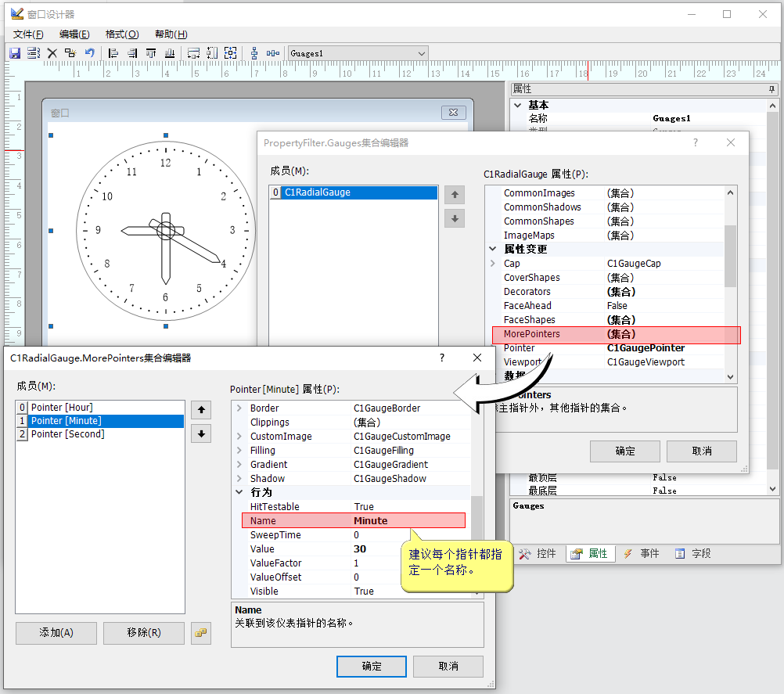Expand the Border property node
The image size is (784, 694).
click(x=239, y=408)
